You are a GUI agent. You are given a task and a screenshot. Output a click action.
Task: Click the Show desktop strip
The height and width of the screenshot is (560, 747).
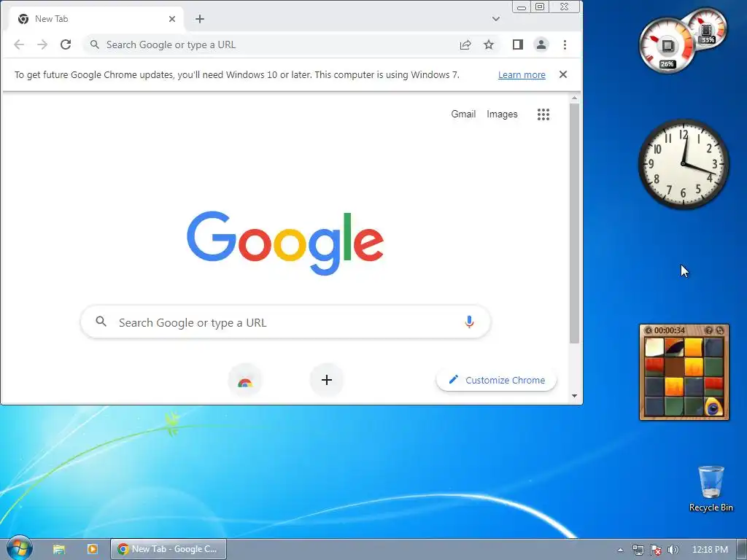(x=742, y=549)
